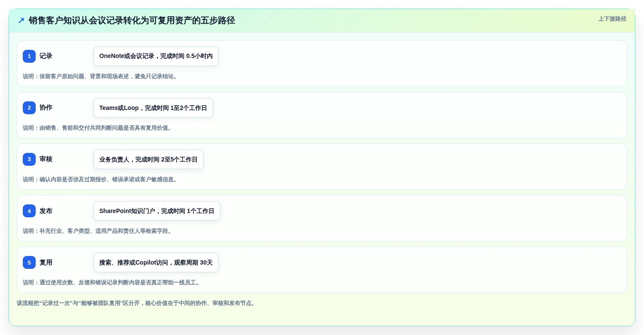Click the 上下游路径 label
This screenshot has height=335, width=644.
point(612,19)
